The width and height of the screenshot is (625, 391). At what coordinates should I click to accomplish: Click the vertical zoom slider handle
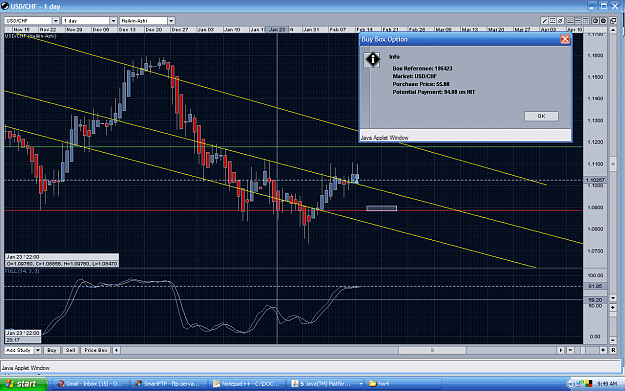(613, 314)
